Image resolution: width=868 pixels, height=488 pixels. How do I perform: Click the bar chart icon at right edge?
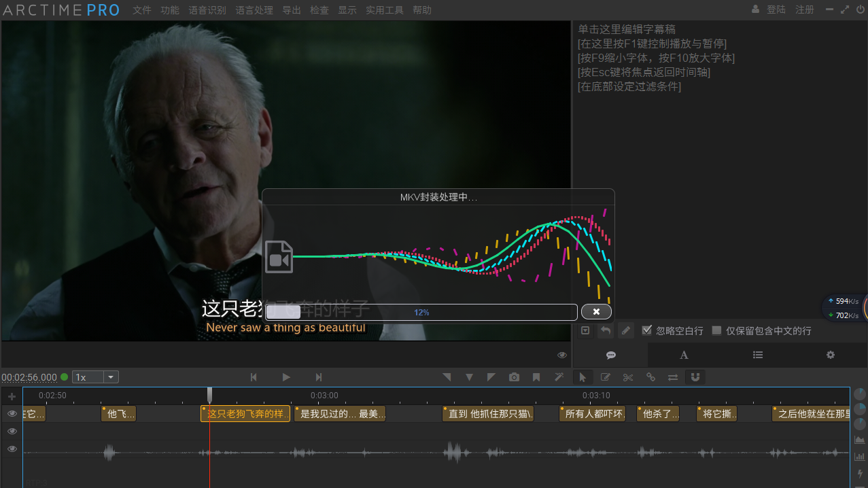point(860,456)
